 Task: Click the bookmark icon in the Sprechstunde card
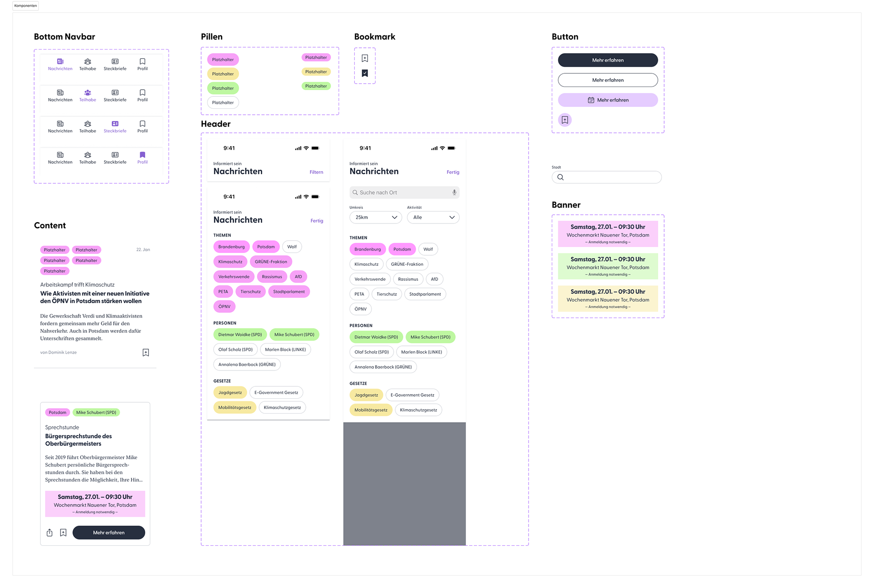coord(63,532)
